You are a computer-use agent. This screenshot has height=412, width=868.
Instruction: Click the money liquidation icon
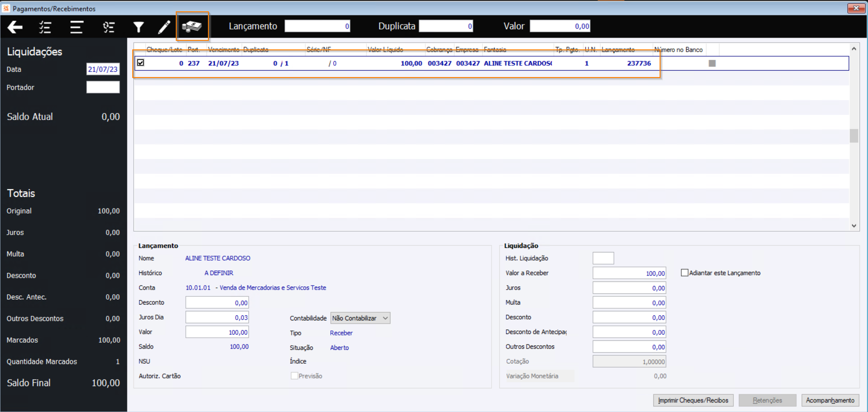point(192,27)
